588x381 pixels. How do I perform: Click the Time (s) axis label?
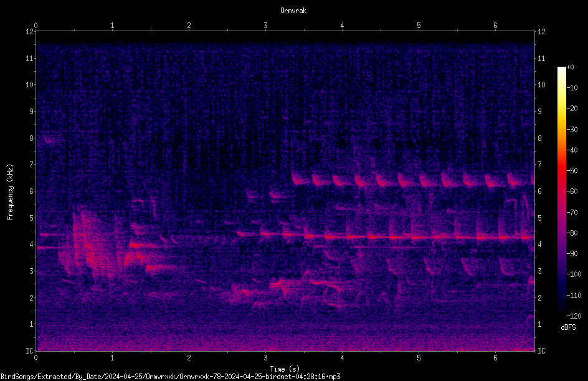(285, 369)
